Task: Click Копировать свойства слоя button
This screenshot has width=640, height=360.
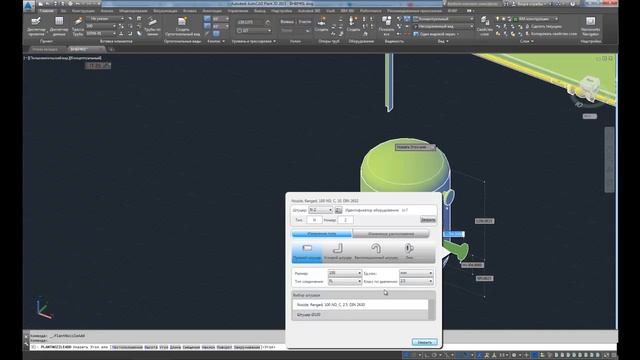Action: (551, 34)
